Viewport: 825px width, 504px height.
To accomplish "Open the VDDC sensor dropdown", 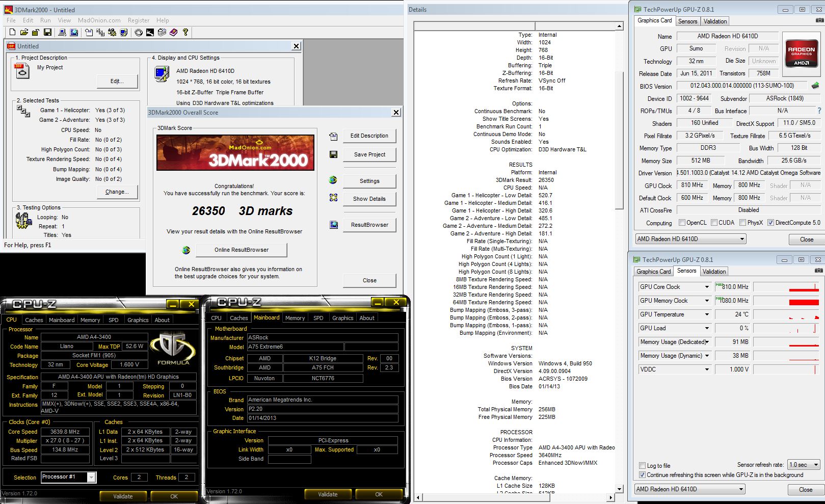I will coord(707,369).
